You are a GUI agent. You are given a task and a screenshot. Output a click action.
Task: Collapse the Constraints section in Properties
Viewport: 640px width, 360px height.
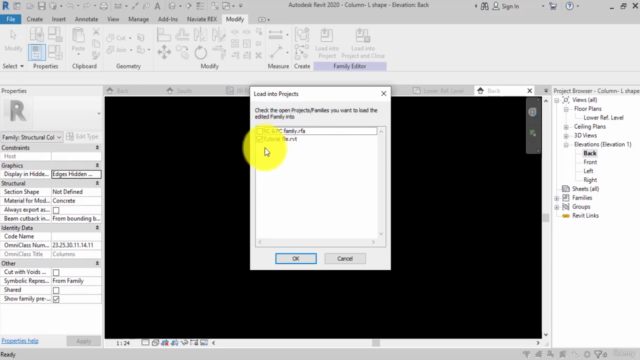97,148
